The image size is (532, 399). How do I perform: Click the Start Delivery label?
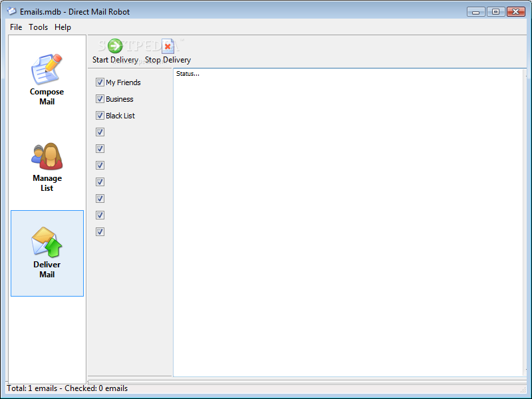point(115,60)
